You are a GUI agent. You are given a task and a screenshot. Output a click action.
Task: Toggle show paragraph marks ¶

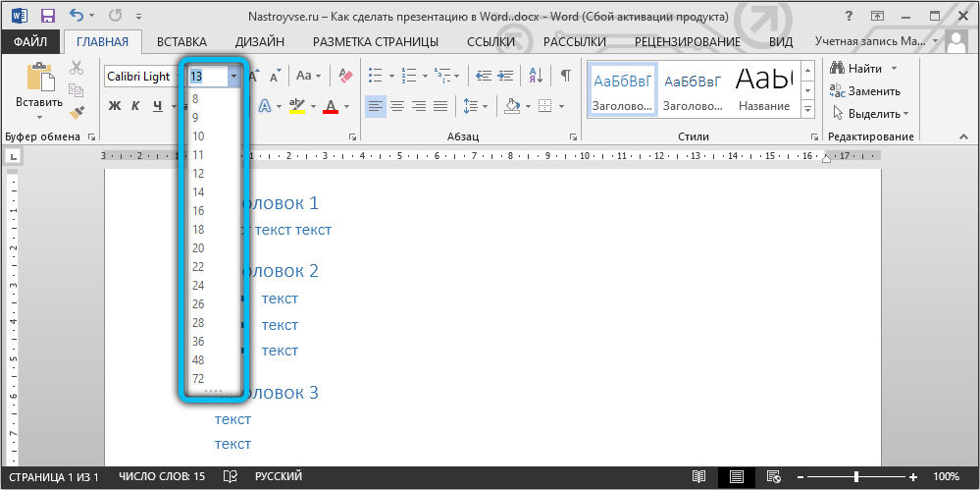[566, 76]
